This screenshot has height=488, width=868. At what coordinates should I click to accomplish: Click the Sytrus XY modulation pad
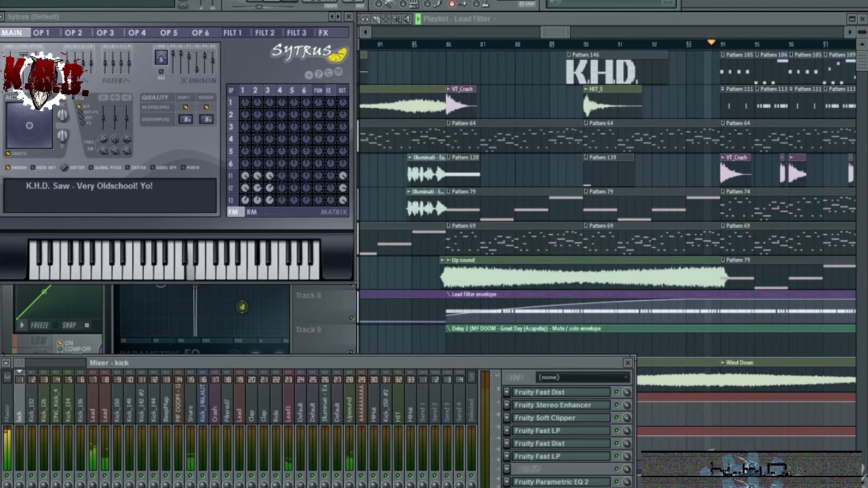coord(29,126)
